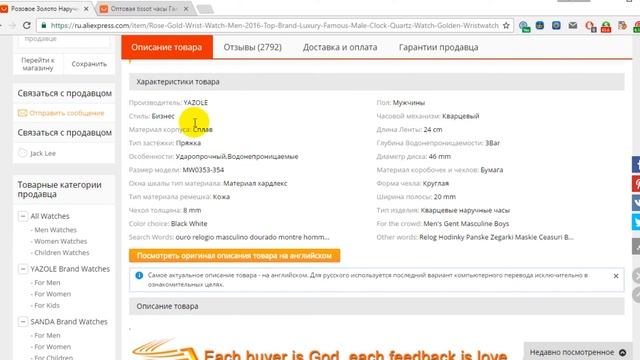Close the Розовое Золото browser tab
The width and height of the screenshot is (640, 360).
coord(86,9)
